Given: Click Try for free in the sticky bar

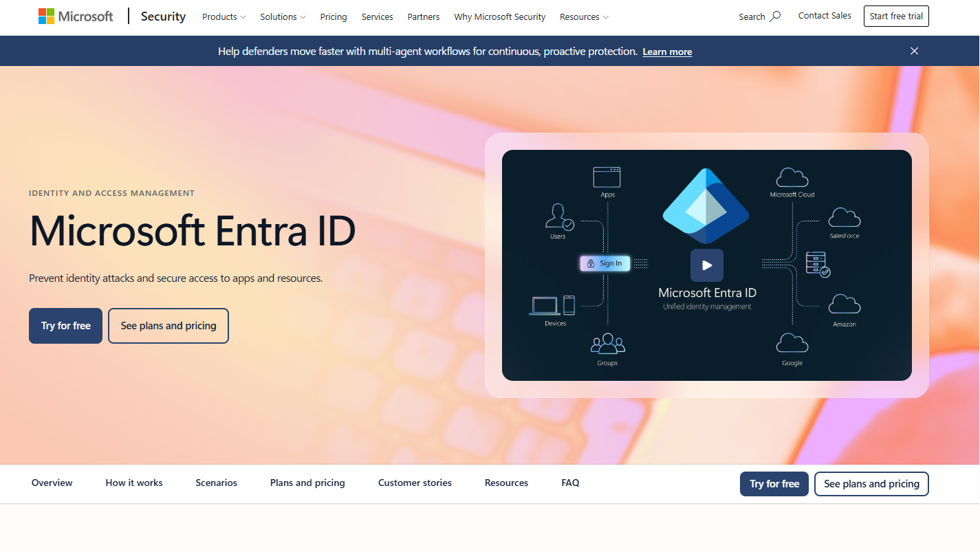Looking at the screenshot, I should (x=774, y=484).
